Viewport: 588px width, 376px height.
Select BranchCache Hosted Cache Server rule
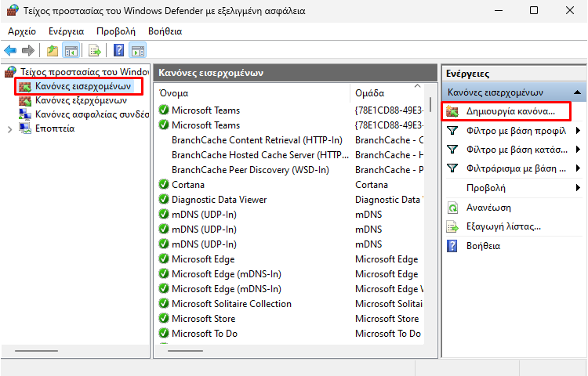pyautogui.click(x=260, y=154)
